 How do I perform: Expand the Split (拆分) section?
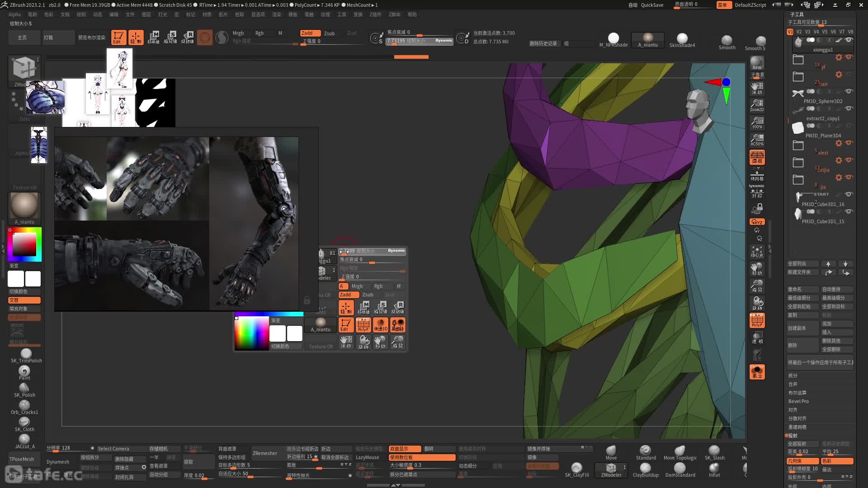coord(793,375)
